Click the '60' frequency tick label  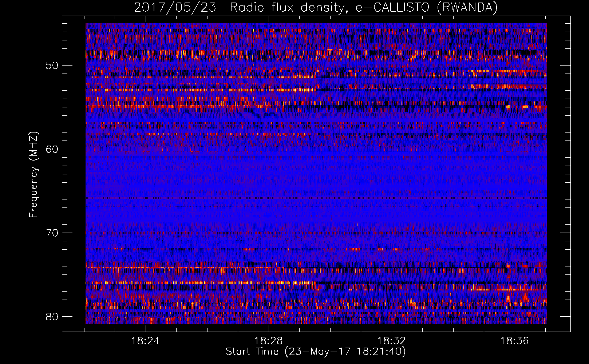point(52,149)
